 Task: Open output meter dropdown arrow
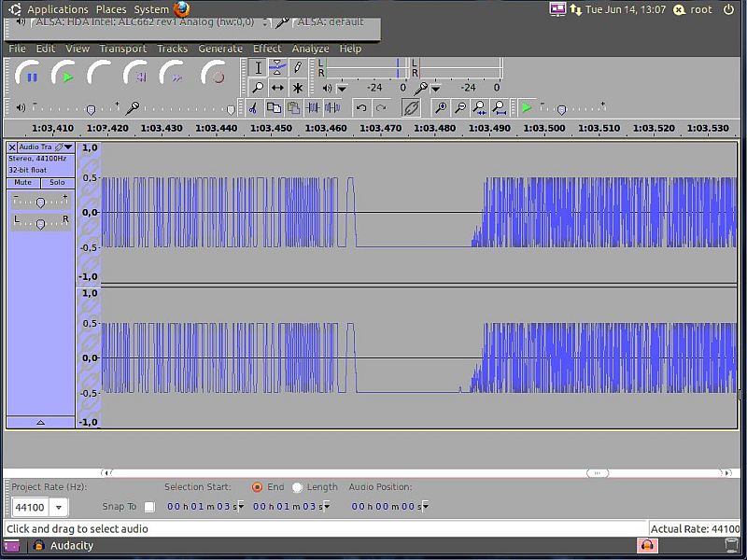click(x=342, y=89)
